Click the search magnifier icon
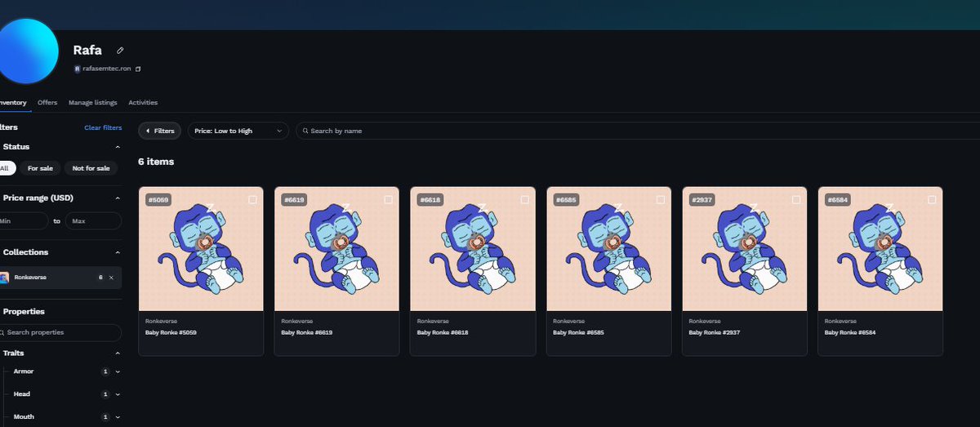 (x=305, y=131)
